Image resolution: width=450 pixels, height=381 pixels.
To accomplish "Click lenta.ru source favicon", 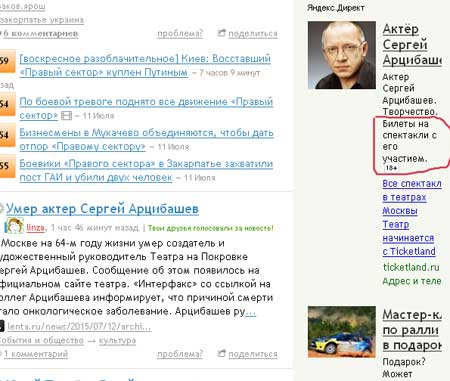I will [x=2, y=326].
